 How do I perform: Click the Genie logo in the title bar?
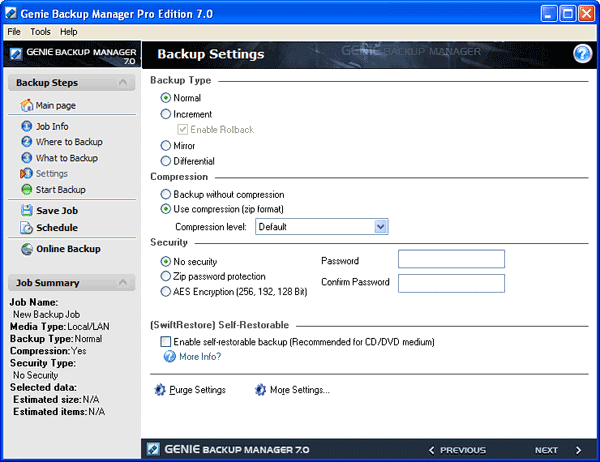point(11,13)
